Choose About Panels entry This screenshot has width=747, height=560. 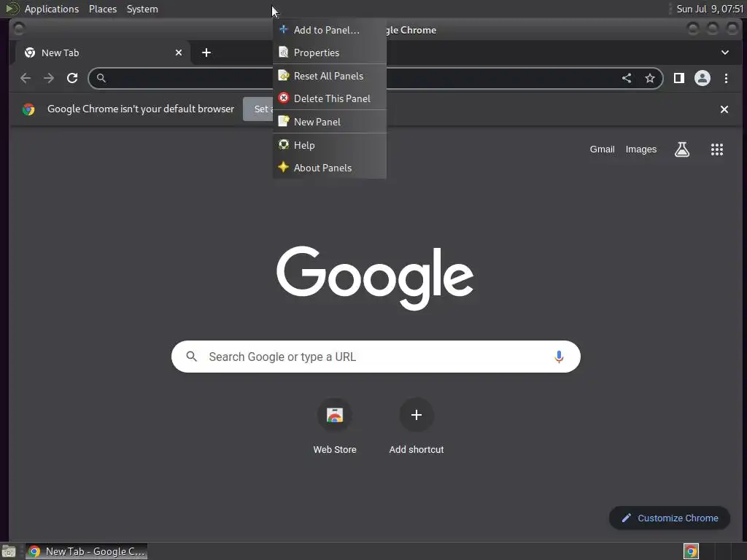(329, 168)
